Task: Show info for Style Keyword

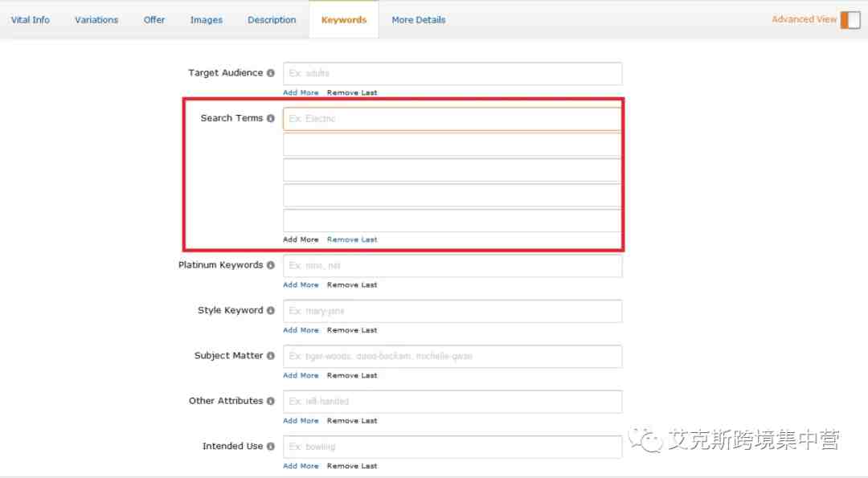Action: [270, 311]
